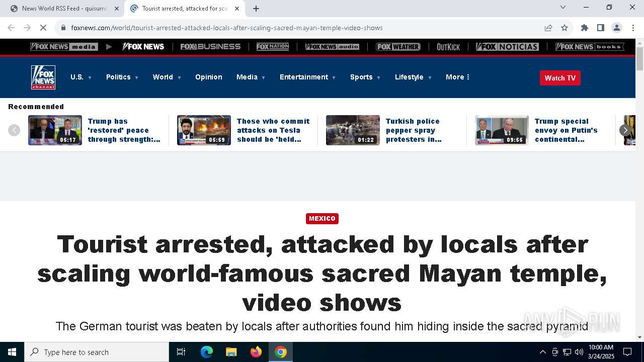Click the scrollbar down arrow
The height and width of the screenshot is (362, 644).
click(639, 337)
